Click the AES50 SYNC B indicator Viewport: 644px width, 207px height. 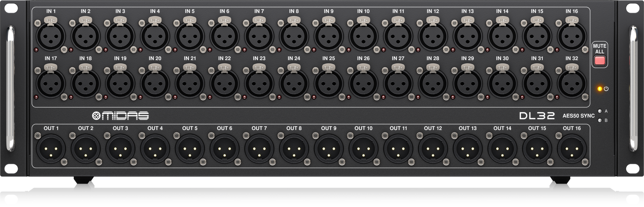pos(600,121)
